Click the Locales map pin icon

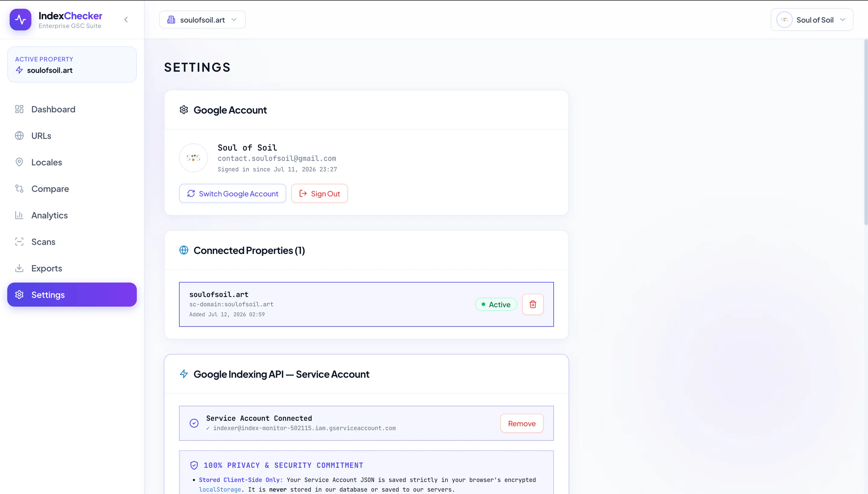[x=19, y=162]
